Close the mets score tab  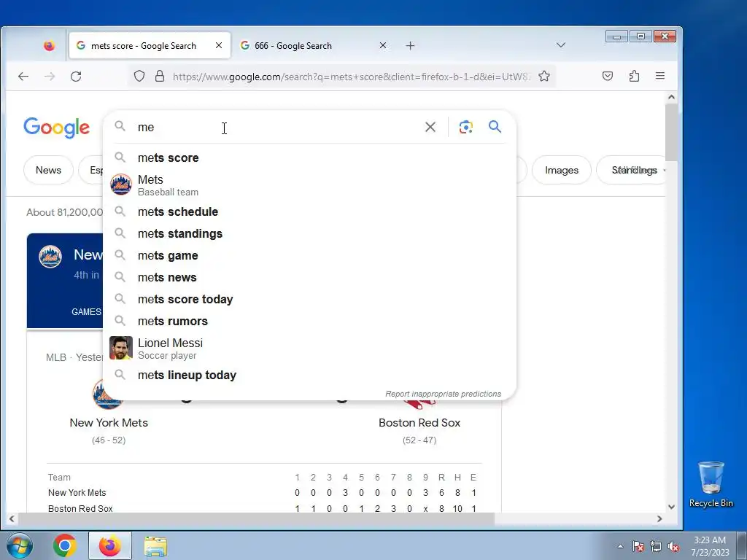(x=219, y=45)
